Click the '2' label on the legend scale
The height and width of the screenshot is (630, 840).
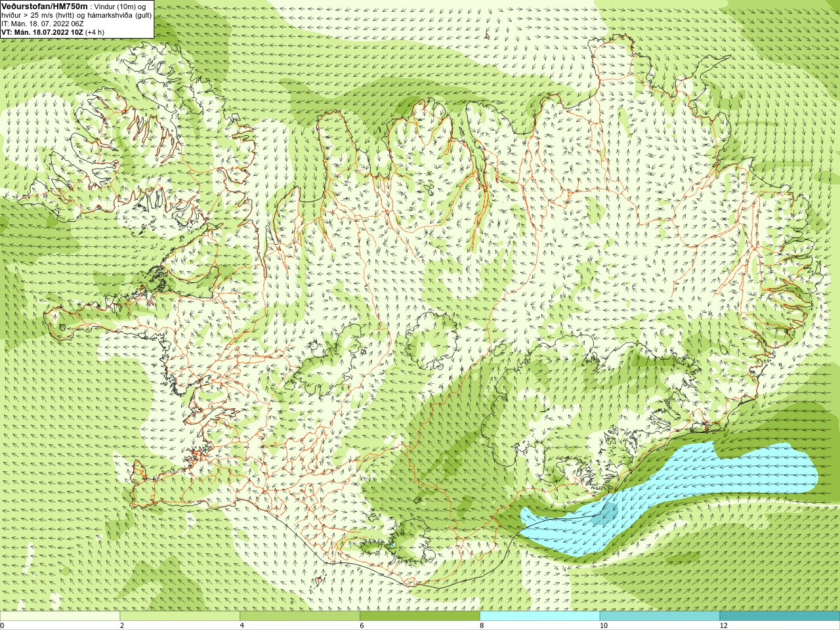[122, 625]
